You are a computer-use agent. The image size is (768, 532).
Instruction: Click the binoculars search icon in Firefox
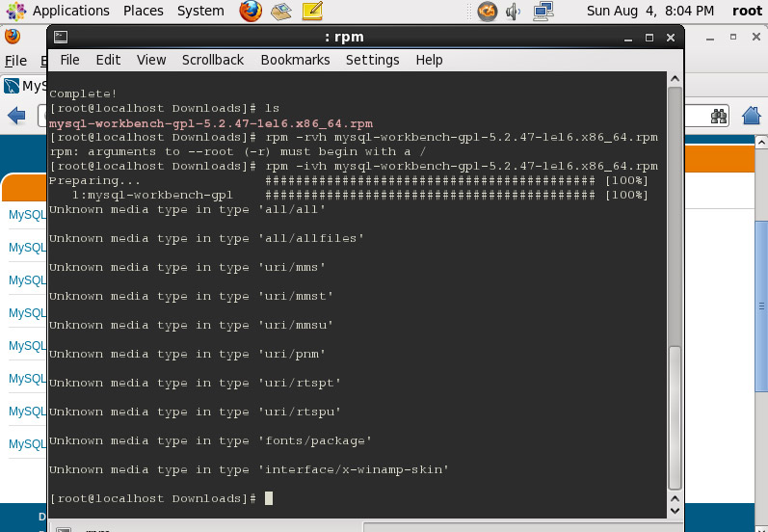[719, 116]
